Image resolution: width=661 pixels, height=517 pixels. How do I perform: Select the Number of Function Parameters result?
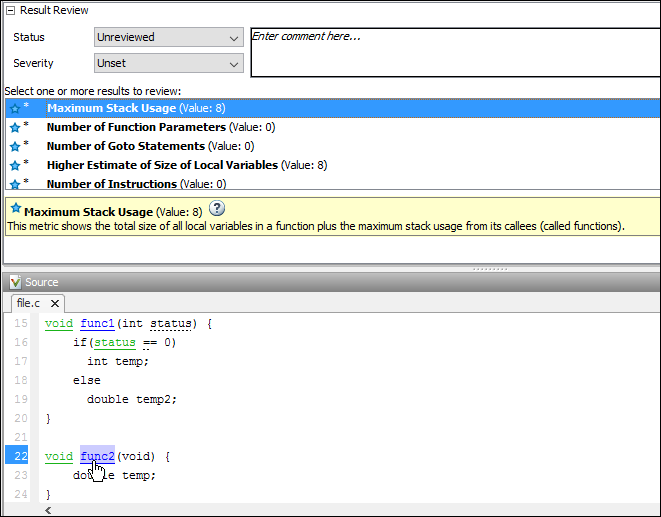(x=136, y=127)
